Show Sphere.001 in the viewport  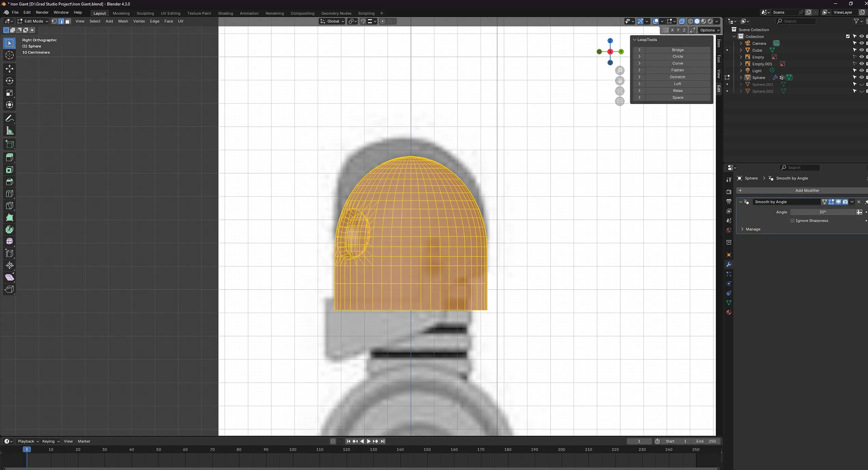(861, 85)
